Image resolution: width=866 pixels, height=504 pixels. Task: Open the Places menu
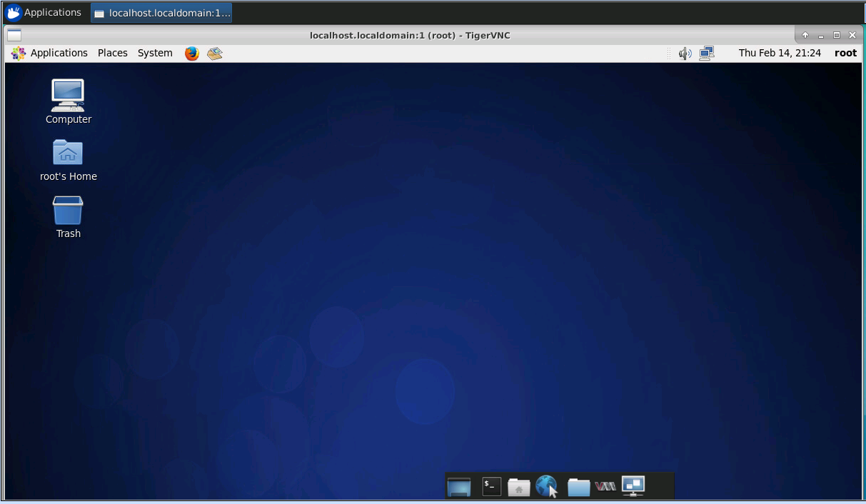(113, 54)
